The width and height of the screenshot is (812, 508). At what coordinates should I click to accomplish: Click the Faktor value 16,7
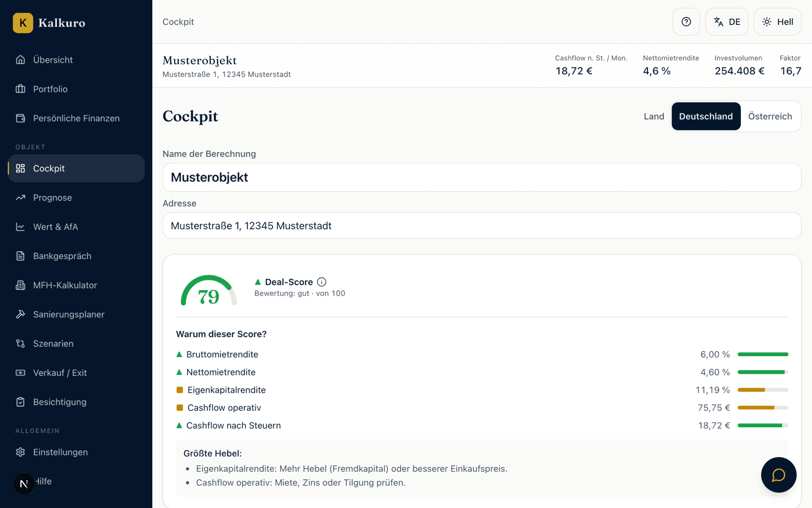pyautogui.click(x=791, y=71)
